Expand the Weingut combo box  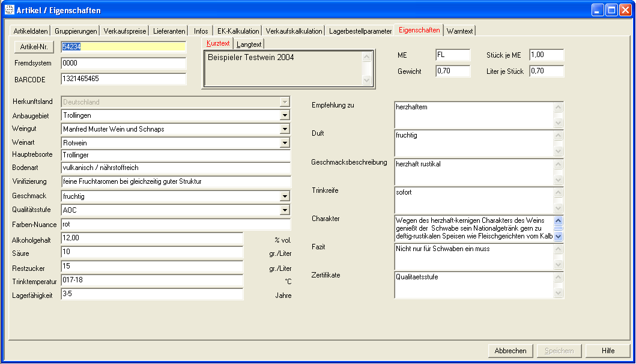[x=285, y=129]
